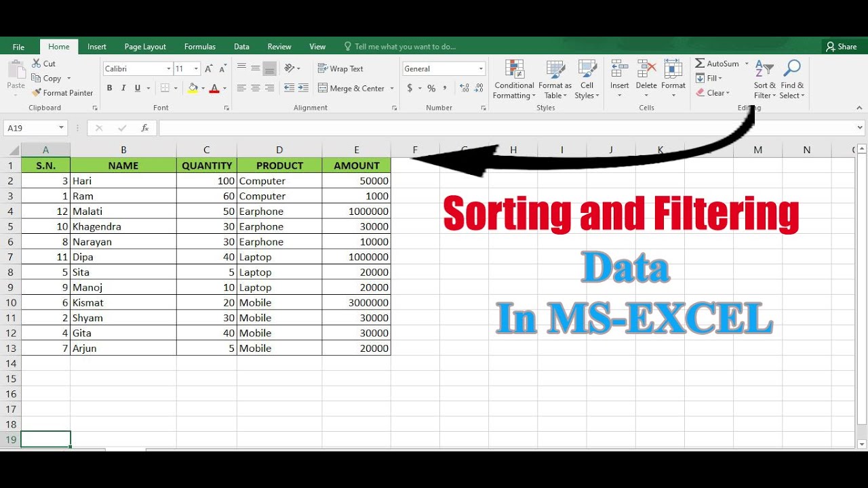Switch to the Formulas tab
The image size is (868, 488).
pyautogui.click(x=200, y=47)
